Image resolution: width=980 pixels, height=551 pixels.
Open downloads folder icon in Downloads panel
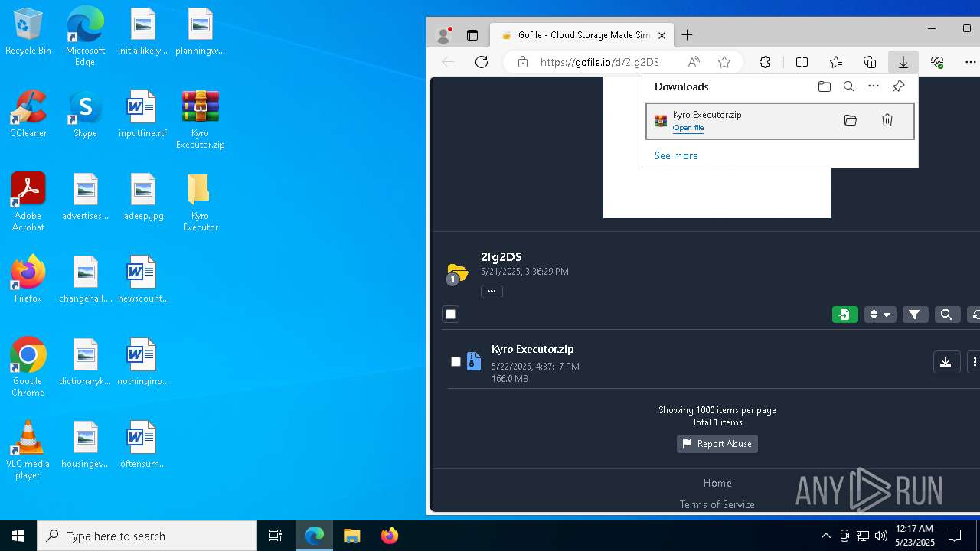pos(825,86)
